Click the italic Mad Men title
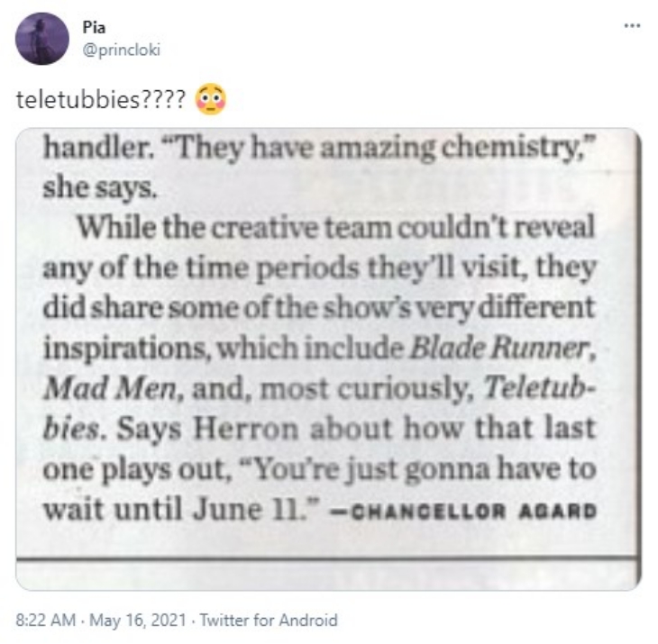658x644 pixels. 110,388
